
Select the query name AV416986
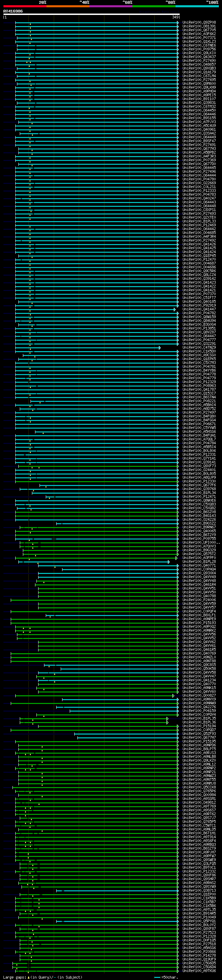click(13, 11)
